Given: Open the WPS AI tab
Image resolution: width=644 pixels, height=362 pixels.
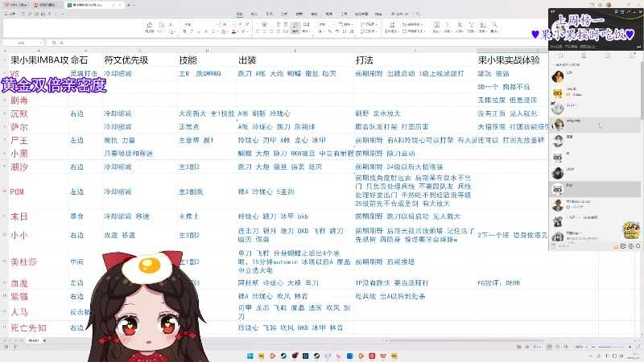Looking at the screenshot, I should (399, 14).
